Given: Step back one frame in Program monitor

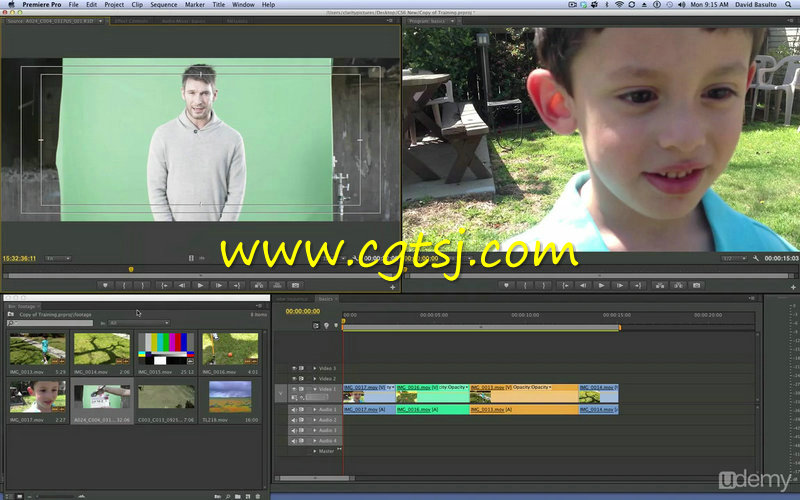Looking at the screenshot, I should click(583, 286).
